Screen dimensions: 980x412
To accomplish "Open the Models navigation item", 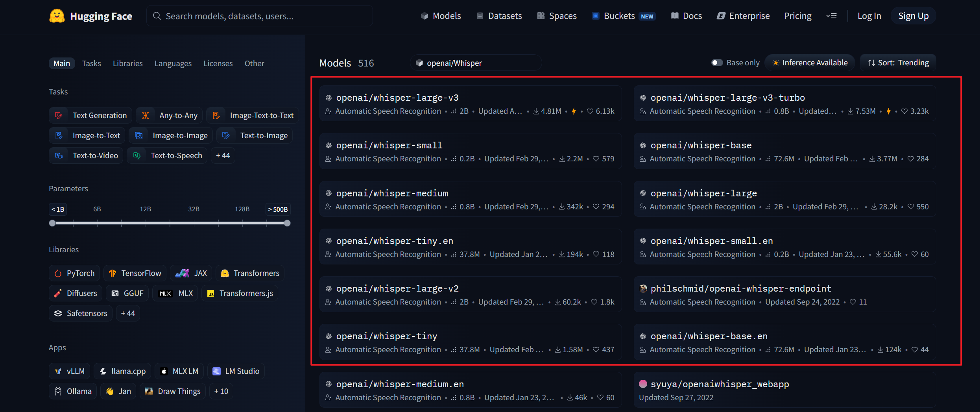I will click(441, 16).
